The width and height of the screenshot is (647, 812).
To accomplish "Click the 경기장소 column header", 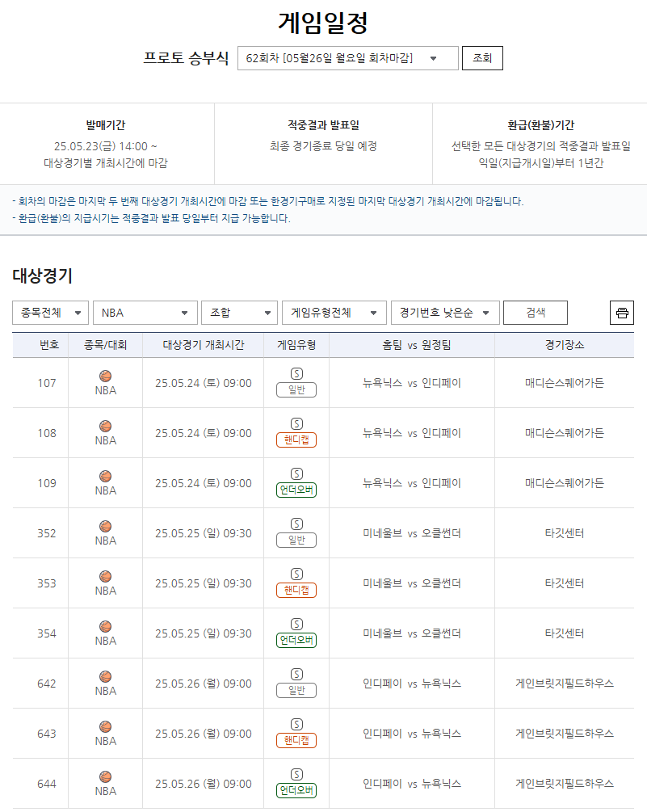I will pos(565,345).
